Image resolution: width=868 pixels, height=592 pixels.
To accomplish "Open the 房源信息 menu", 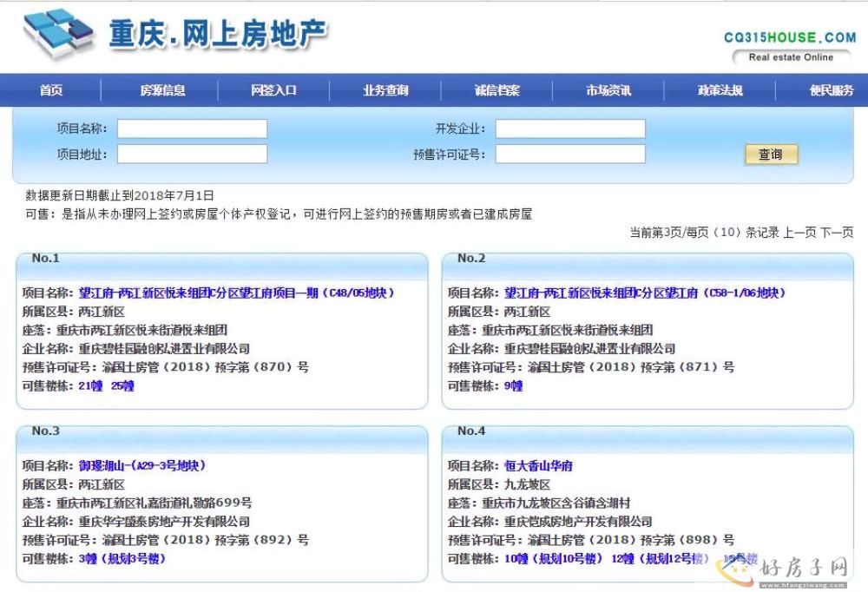I will click(162, 90).
